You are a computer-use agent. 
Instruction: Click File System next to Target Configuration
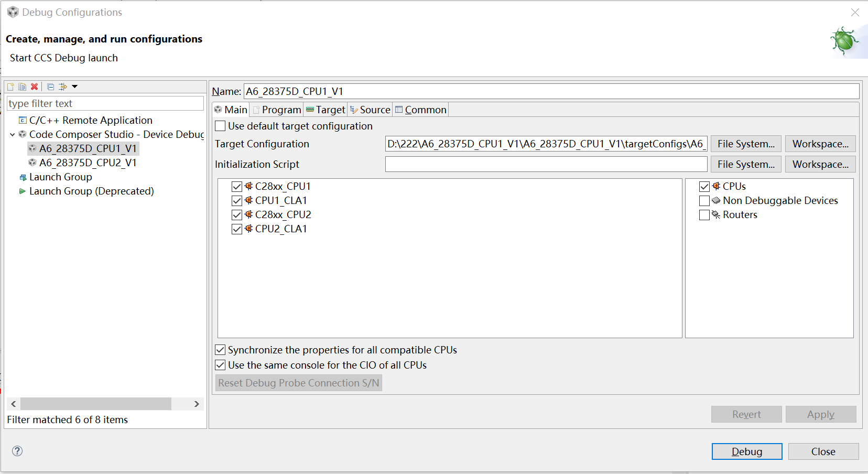pyautogui.click(x=745, y=144)
